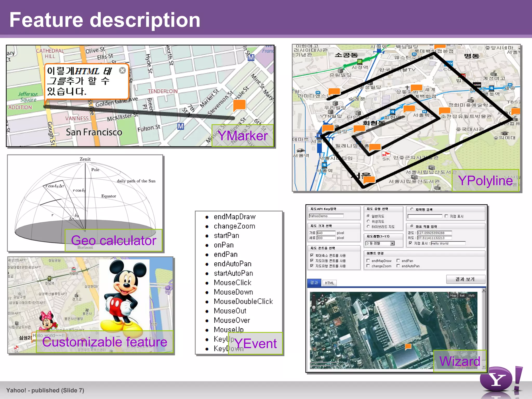Select the 위성지도 map type radio
Image resolution: width=532 pixels, height=399 pixels.
368,221
